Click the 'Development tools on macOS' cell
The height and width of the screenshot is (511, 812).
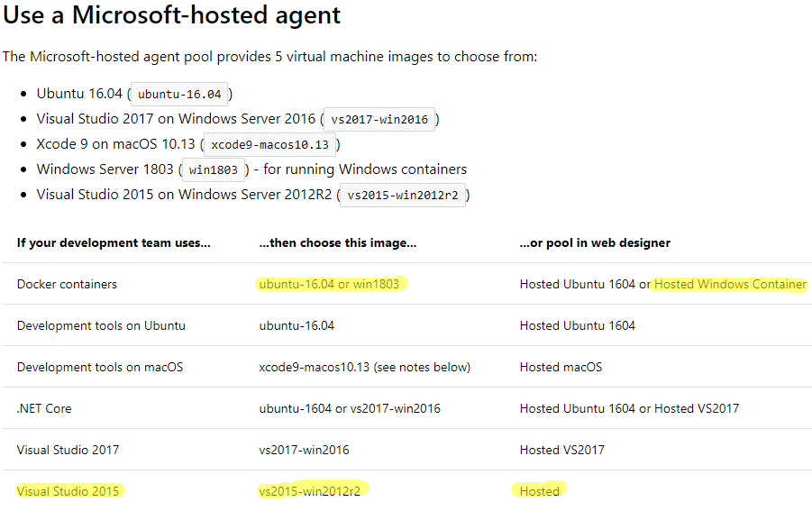point(99,367)
